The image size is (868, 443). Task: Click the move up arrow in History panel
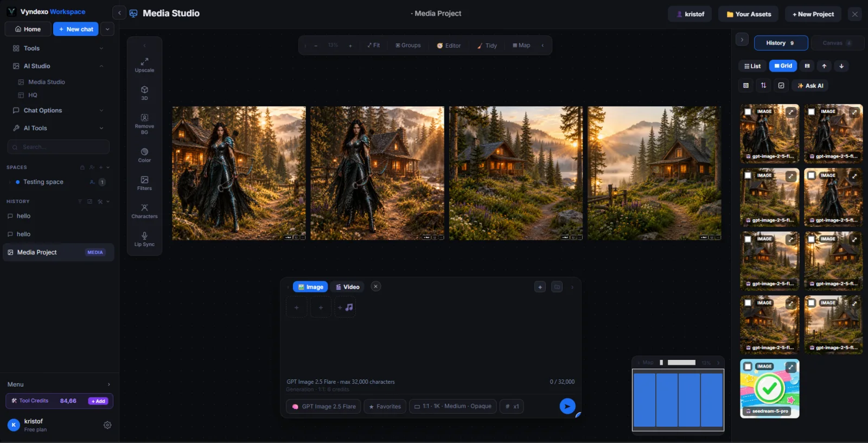[824, 66]
